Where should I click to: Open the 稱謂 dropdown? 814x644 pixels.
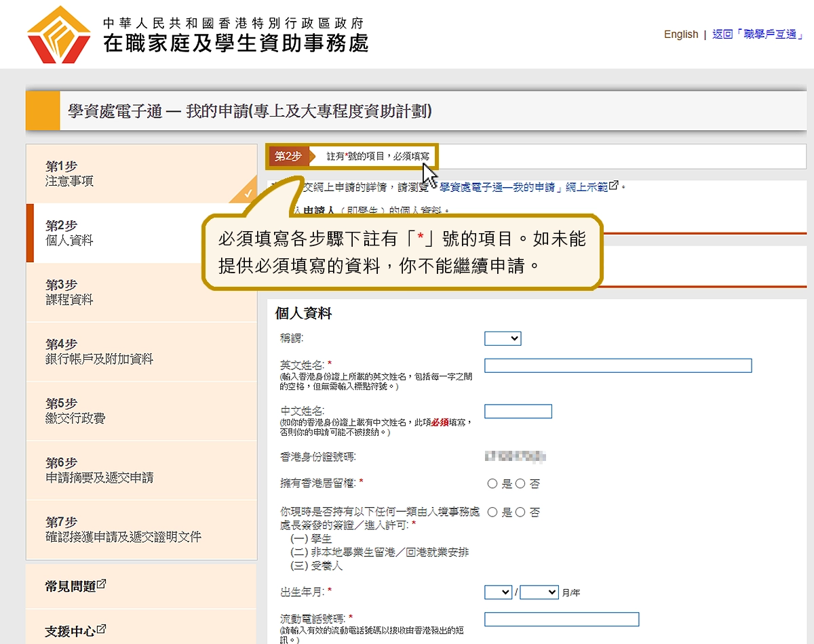(503, 338)
